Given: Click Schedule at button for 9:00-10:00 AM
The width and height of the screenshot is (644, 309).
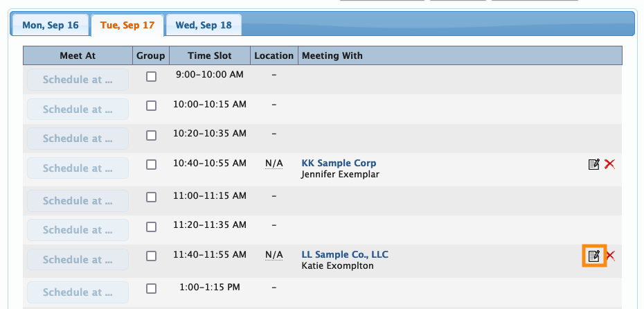Looking at the screenshot, I should pyautogui.click(x=78, y=80).
